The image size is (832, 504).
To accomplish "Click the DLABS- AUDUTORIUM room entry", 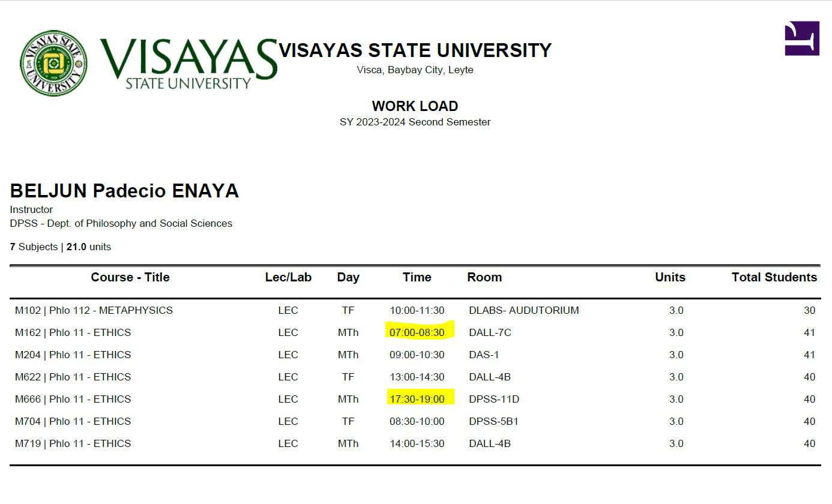I will coord(523,310).
